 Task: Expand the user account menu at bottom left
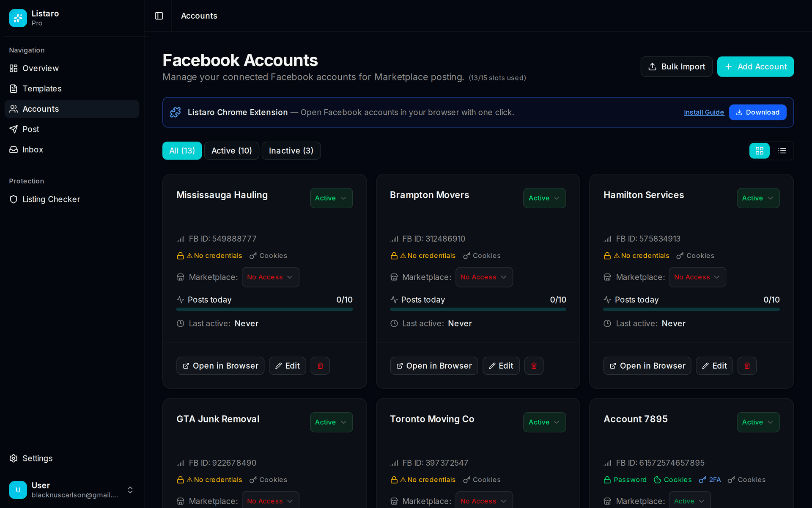point(130,490)
